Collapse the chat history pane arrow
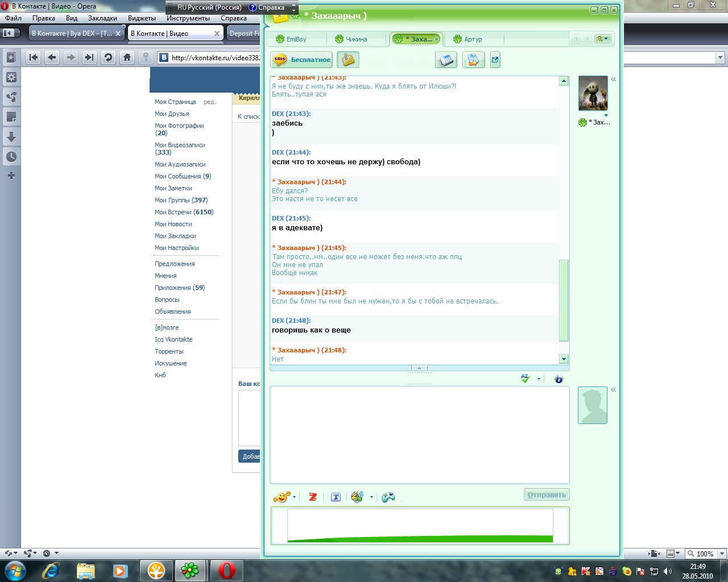728x582 pixels. (419, 368)
